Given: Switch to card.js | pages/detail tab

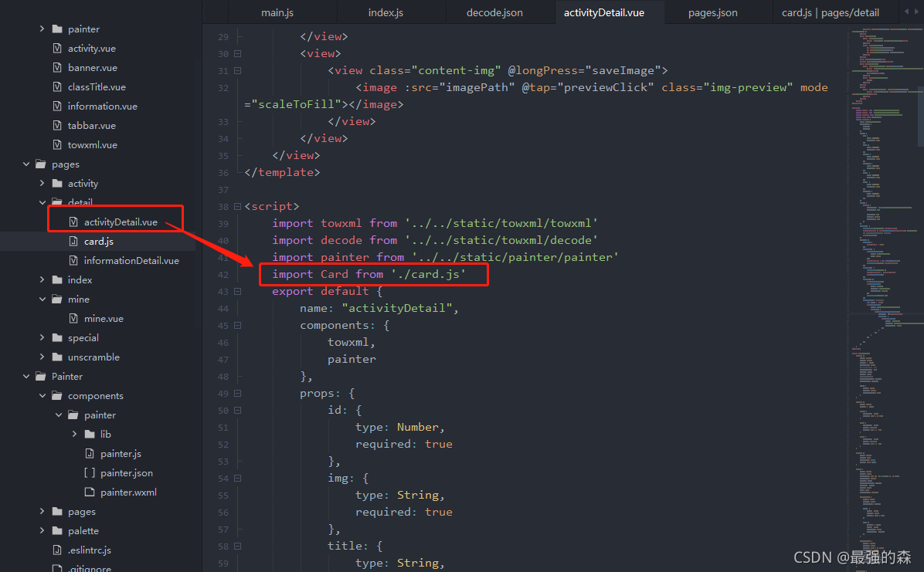Looking at the screenshot, I should click(831, 12).
